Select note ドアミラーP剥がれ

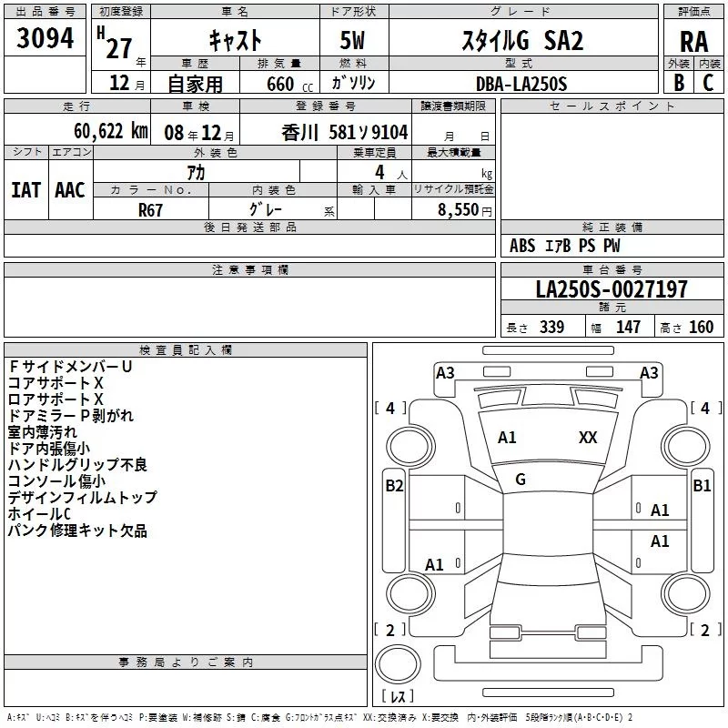coord(71,416)
